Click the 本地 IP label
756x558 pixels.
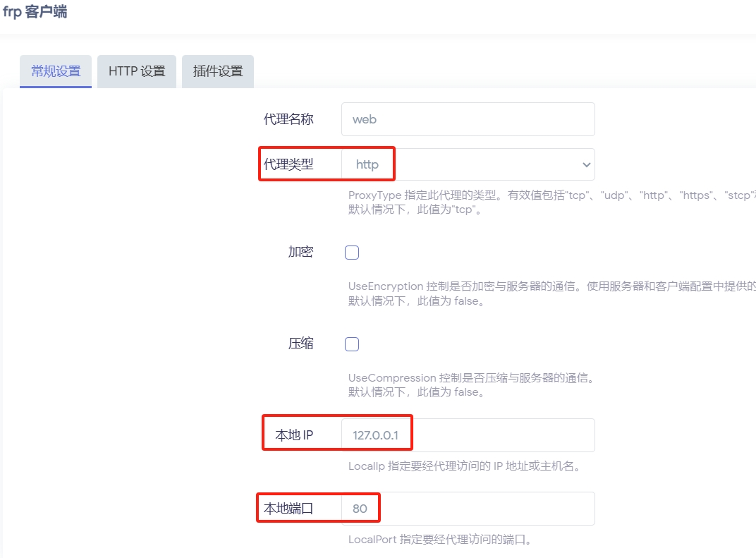pyautogui.click(x=294, y=435)
